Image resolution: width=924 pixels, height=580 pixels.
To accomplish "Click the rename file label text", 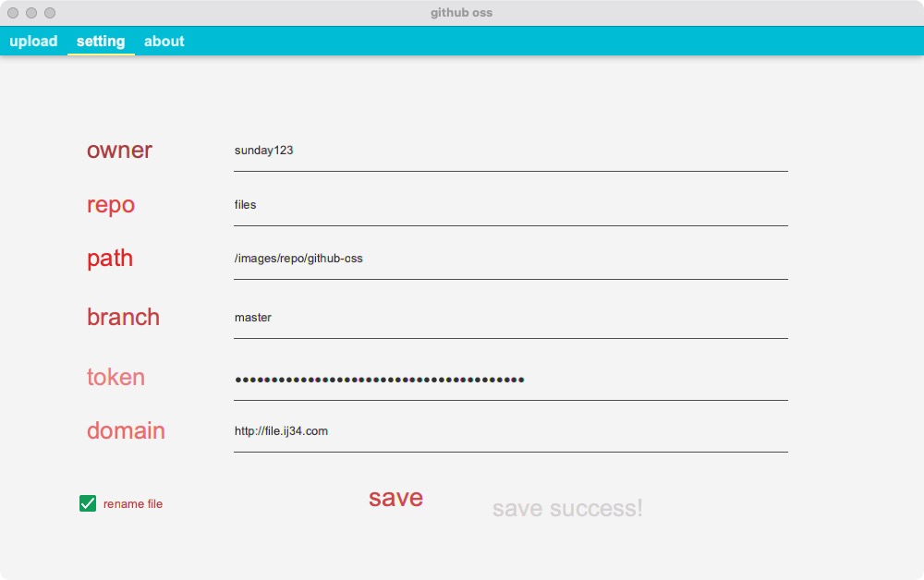I will click(x=132, y=504).
